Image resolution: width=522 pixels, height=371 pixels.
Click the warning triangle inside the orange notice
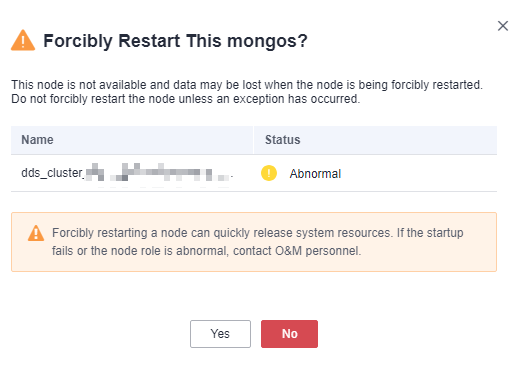[x=36, y=233]
